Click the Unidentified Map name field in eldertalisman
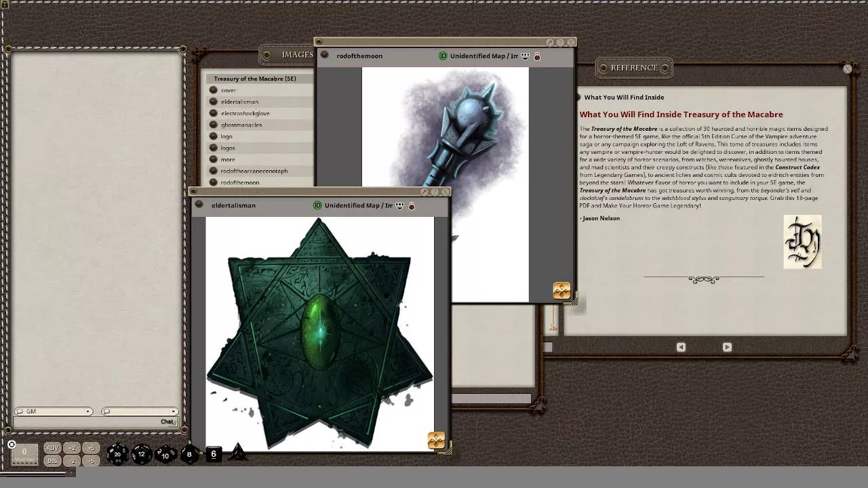This screenshot has height=488, width=868. click(358, 205)
